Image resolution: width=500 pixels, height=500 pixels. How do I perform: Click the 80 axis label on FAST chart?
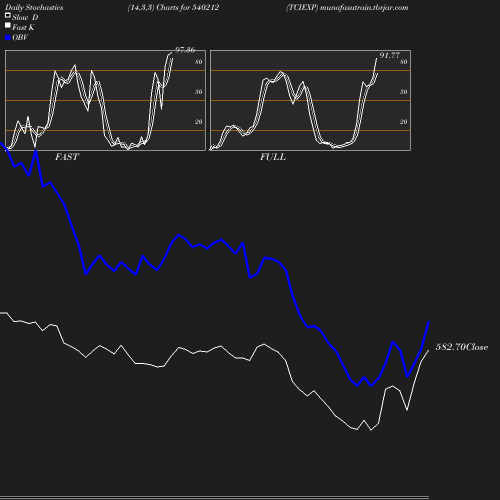[x=199, y=62]
